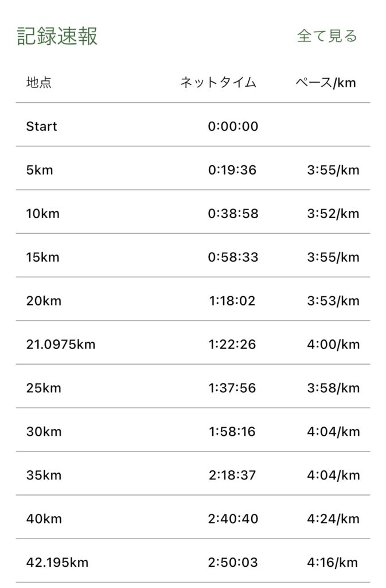386x588 pixels.
Task: Click the ネットタイム column header
Action: [x=218, y=83]
